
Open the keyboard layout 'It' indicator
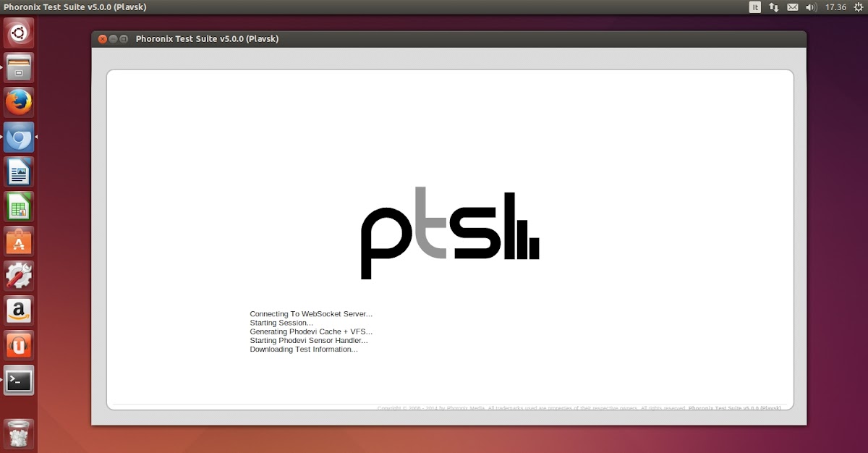754,7
